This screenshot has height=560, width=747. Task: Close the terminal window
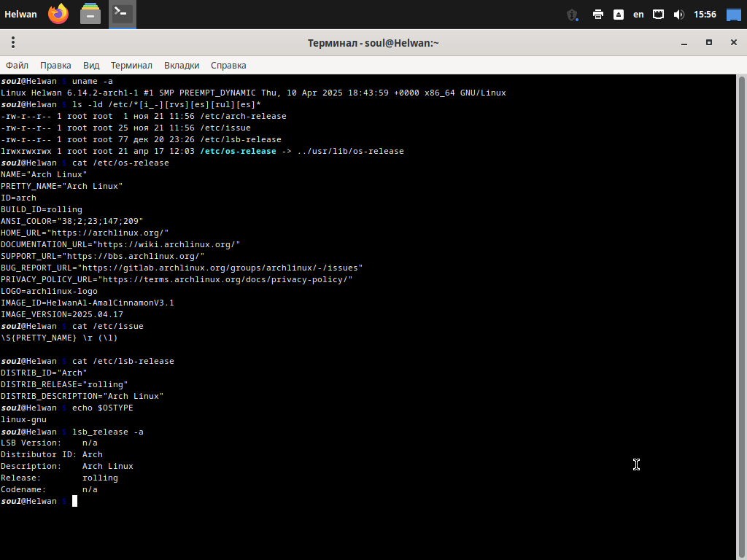(x=734, y=42)
